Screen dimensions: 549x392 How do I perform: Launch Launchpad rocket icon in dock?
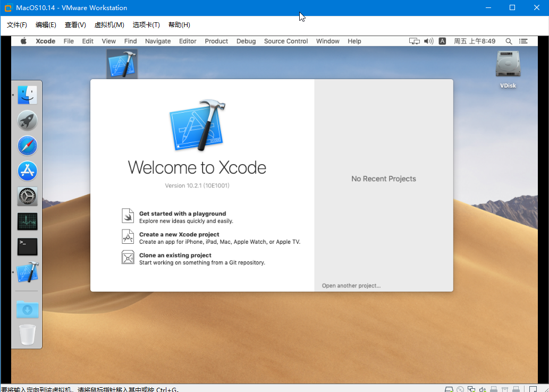pyautogui.click(x=27, y=120)
